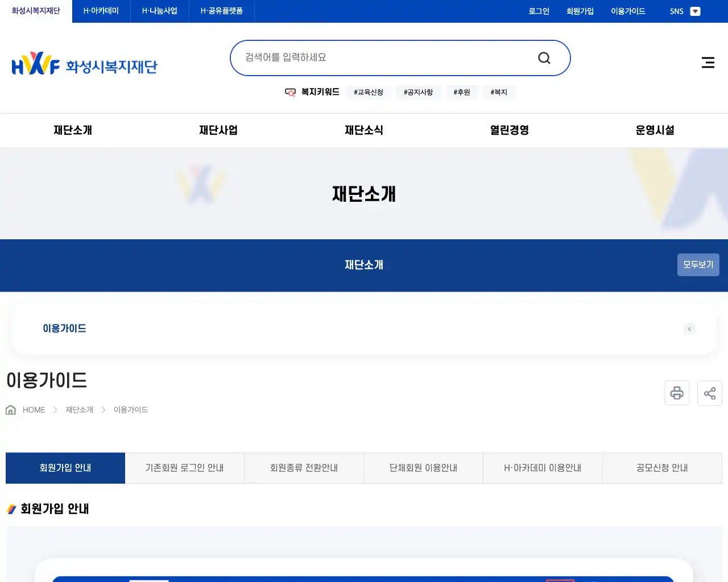This screenshot has height=582, width=728.
Task: Click the #교육신청 keyword tag
Action: [x=368, y=92]
